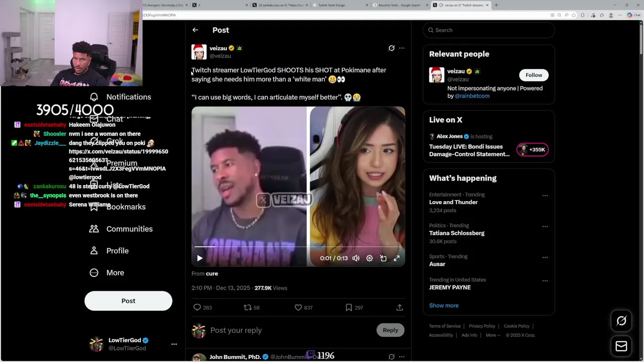Open the @rainbetcom link
This screenshot has width=644, height=362.
(472, 96)
